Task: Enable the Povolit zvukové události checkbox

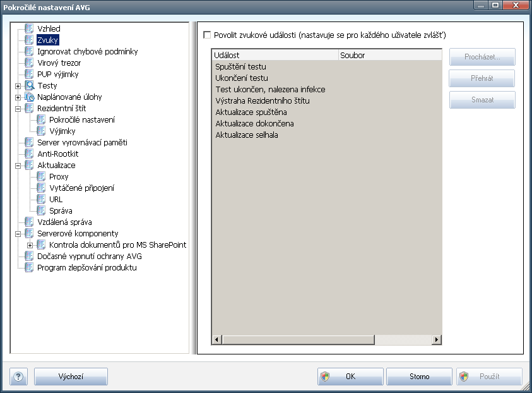Action: pyautogui.click(x=207, y=35)
